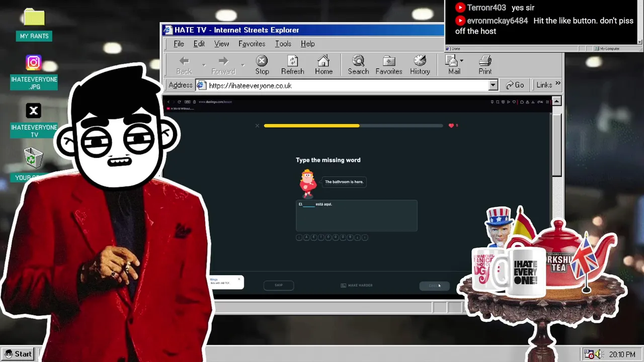Viewport: 644px width, 362px height.
Task: Expand the address bar URL dropdown
Action: click(x=493, y=85)
